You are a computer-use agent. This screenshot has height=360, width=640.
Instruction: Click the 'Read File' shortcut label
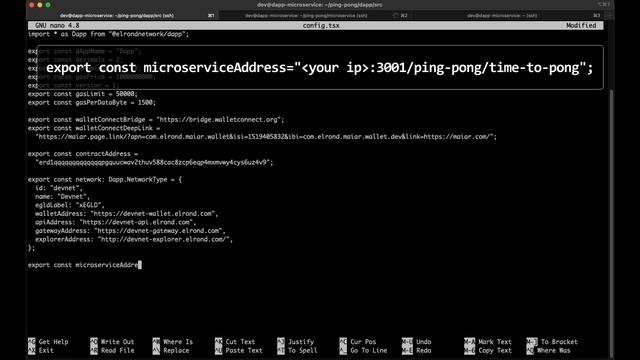click(x=118, y=351)
